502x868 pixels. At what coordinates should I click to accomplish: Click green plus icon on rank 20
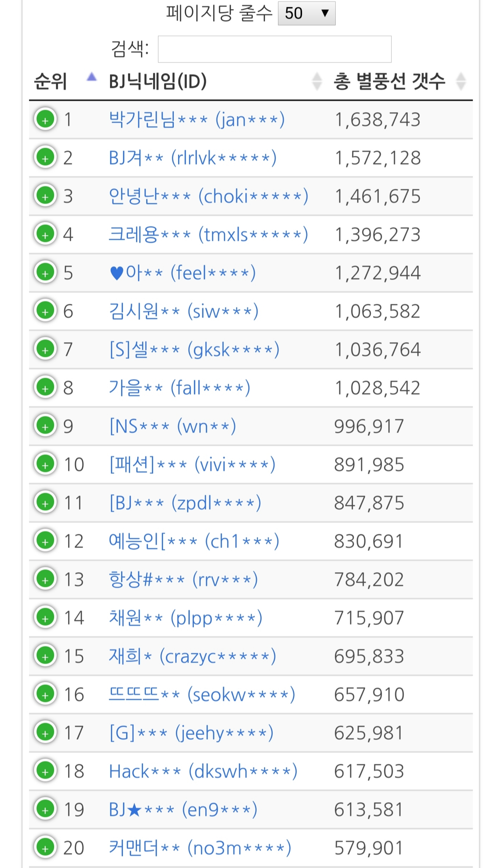(46, 847)
